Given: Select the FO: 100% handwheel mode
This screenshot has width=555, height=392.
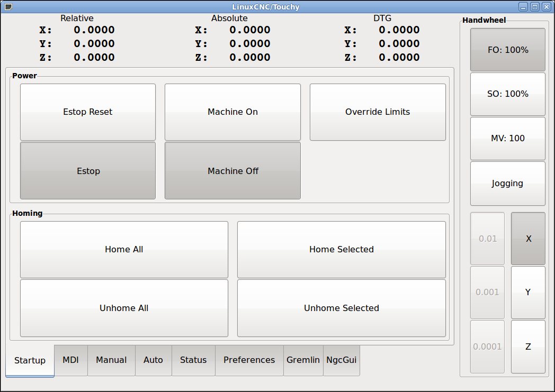Looking at the screenshot, I should (x=507, y=50).
